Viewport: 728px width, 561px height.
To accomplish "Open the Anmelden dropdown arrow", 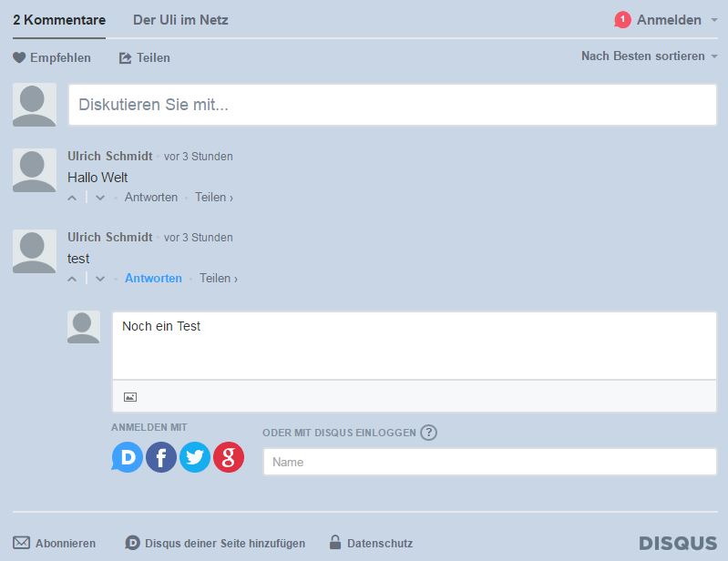I will coord(714,20).
